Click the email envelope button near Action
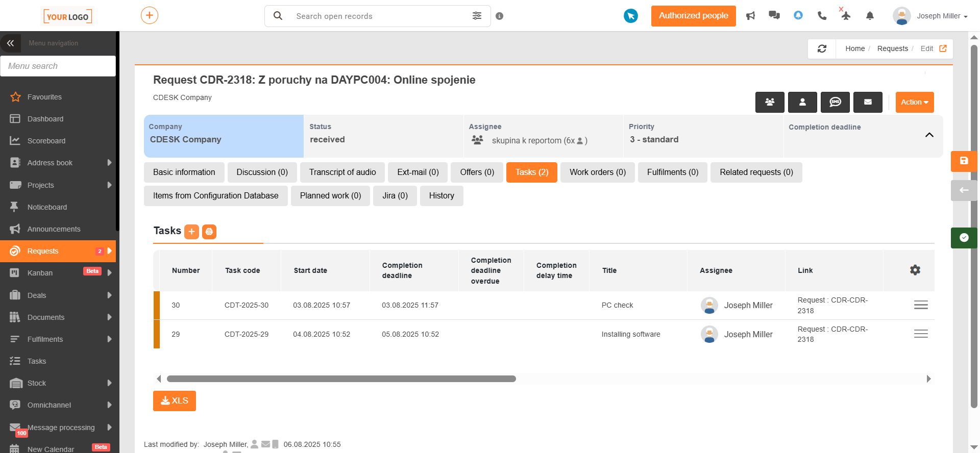Screen dimensions: 980x453 868,102
